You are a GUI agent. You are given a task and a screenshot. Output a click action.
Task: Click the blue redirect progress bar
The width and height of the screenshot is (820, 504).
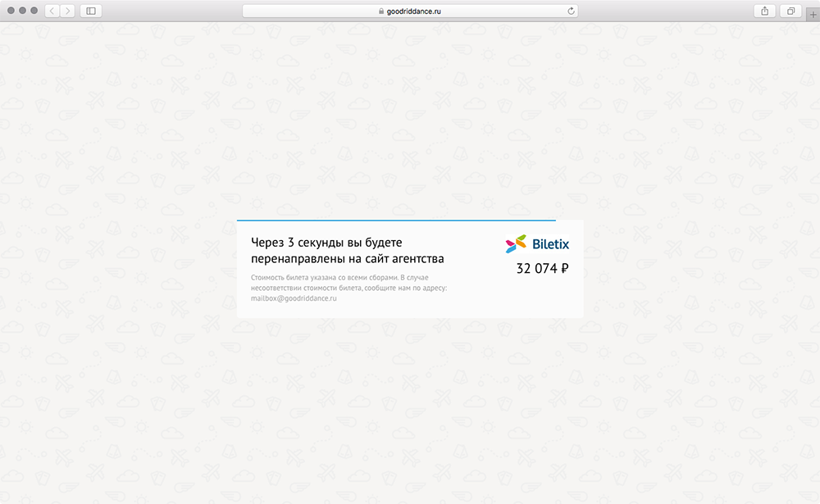(396, 220)
